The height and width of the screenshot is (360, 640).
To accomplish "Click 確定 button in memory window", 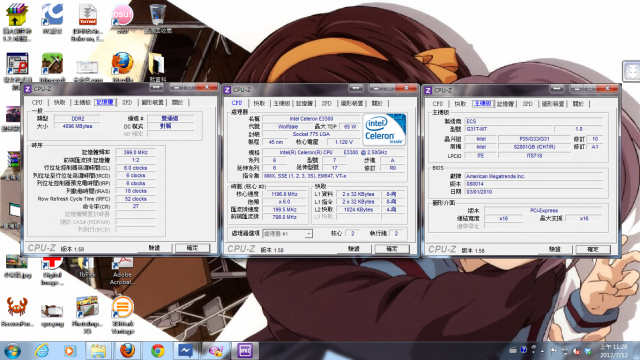I will click(x=192, y=248).
